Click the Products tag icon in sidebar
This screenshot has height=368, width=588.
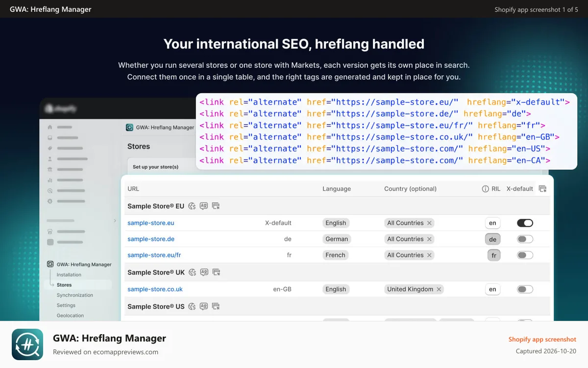point(50,148)
